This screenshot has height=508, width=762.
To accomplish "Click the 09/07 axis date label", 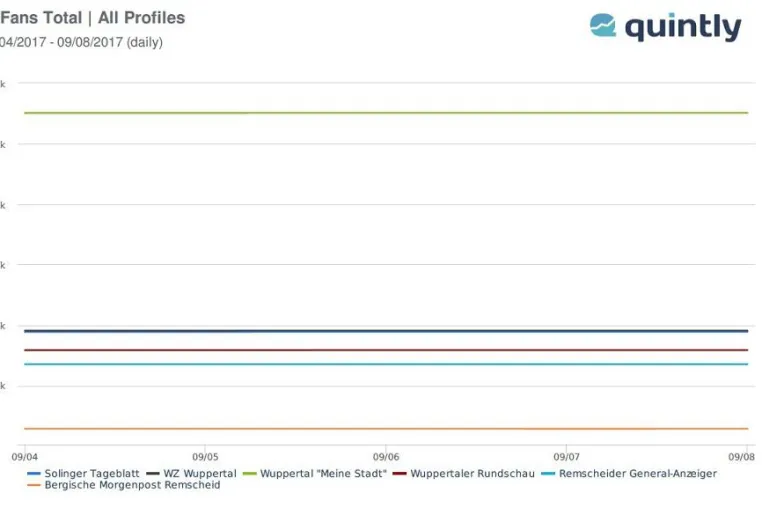I will [x=566, y=457].
